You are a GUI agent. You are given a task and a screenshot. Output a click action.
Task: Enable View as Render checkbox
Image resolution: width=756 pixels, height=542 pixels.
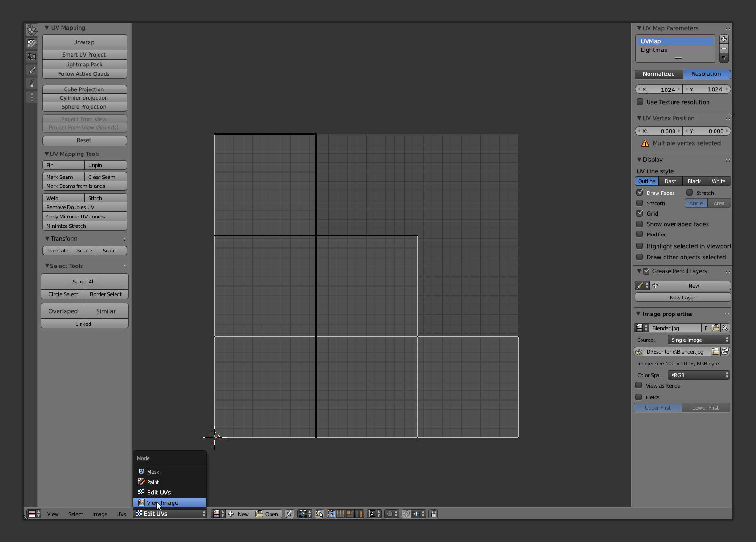639,385
